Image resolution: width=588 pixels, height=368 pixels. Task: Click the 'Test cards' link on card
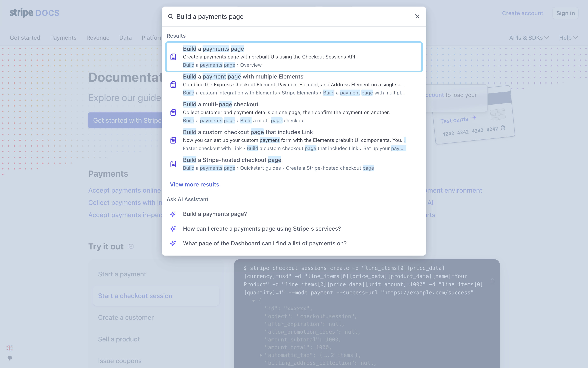tap(454, 120)
